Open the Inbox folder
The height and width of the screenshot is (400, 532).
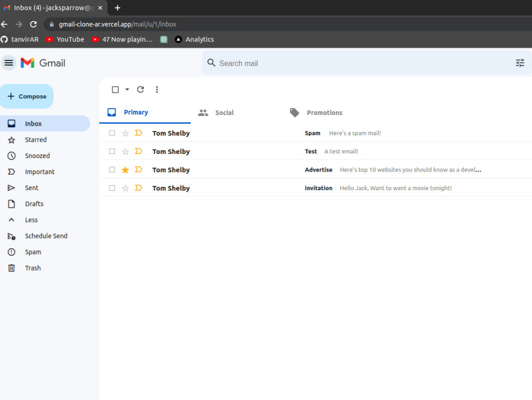(x=45, y=124)
